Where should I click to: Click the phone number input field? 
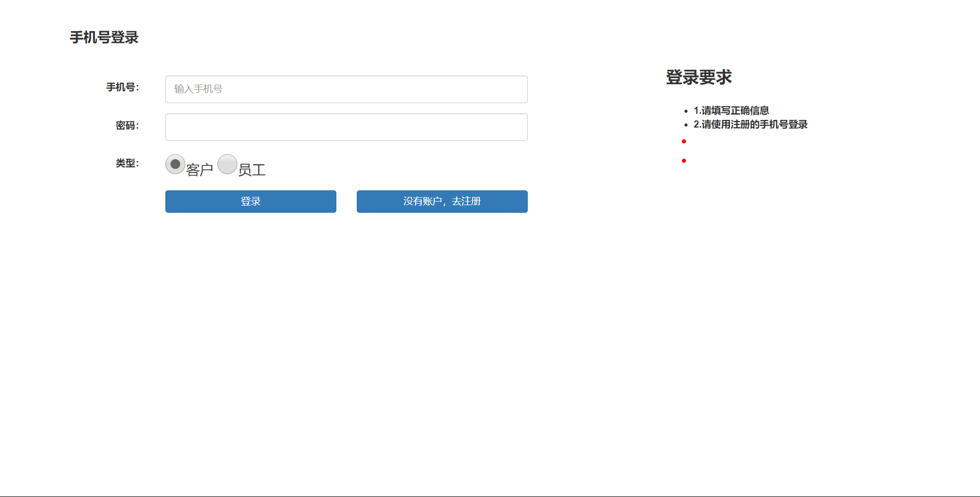pyautogui.click(x=346, y=89)
